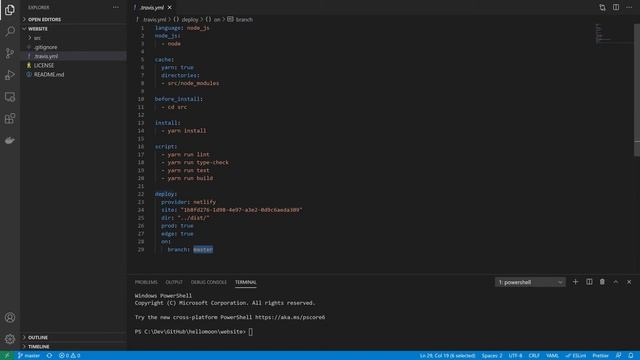Open errors and warnings count in status bar
Image resolution: width=640 pixels, height=360 pixels.
pos(69,356)
